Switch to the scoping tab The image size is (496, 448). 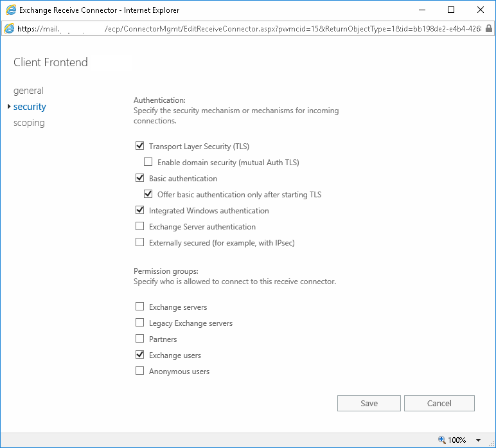29,123
